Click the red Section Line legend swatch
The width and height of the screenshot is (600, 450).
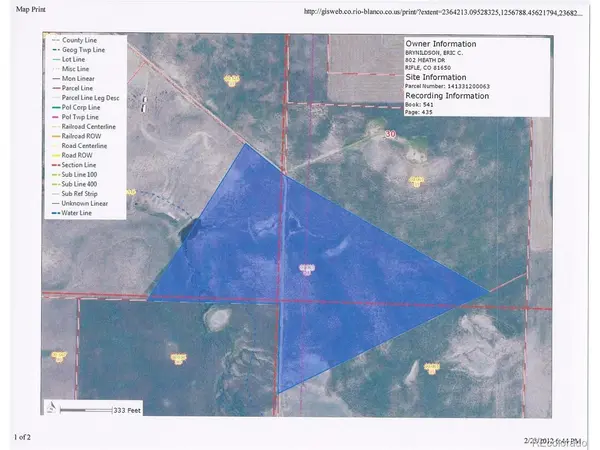pyautogui.click(x=56, y=165)
